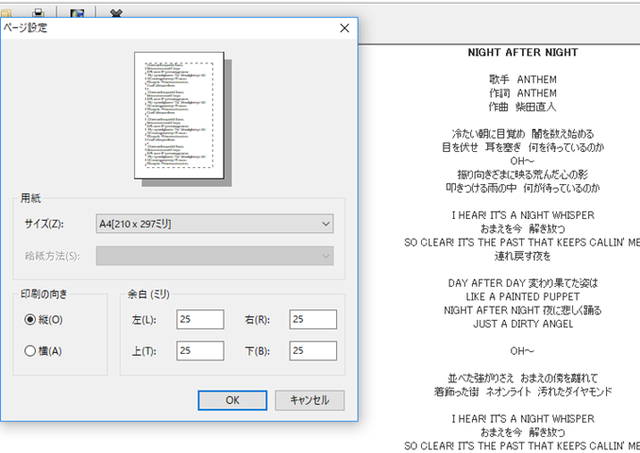The image size is (640, 453).
Task: Click the lyric line starting '冷たい朝に目覚め'
Action: 523,133
